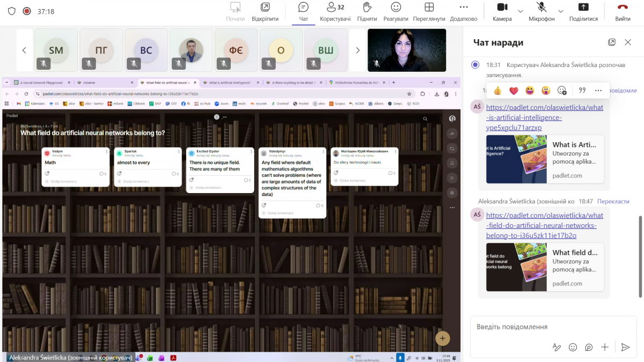
Task: Add heart reaction to message
Action: coord(514,90)
